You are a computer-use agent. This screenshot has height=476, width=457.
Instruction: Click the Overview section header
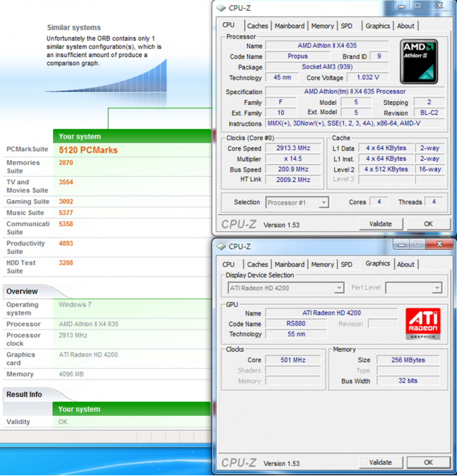22,291
